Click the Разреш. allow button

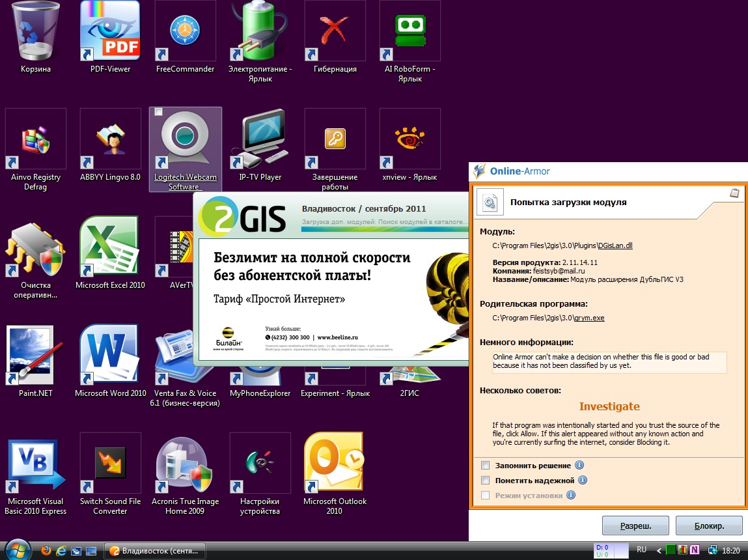635,525
